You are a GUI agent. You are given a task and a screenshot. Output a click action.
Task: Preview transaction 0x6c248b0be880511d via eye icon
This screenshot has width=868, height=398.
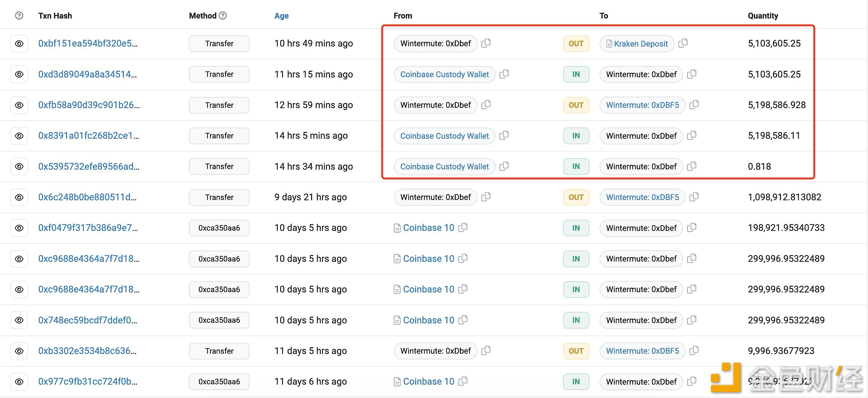tap(19, 197)
